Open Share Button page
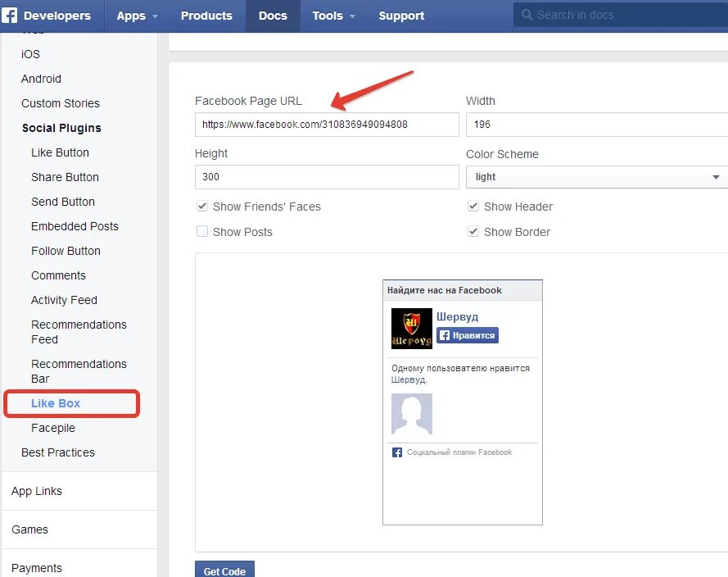Screen dimensions: 728x577 click(x=65, y=178)
